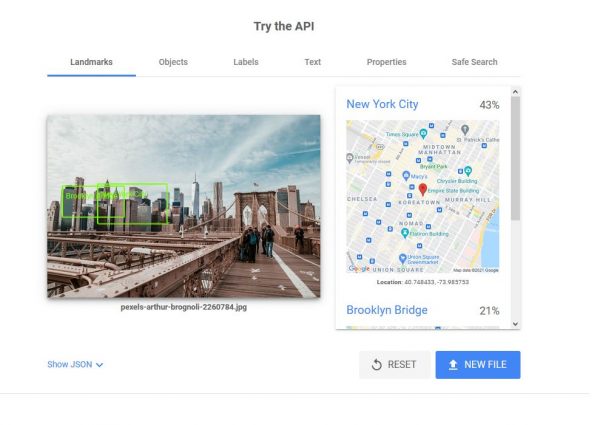Screen dimensions: 600x425
Task: Click the upload arrow icon on NEW FILE
Action: point(453,365)
